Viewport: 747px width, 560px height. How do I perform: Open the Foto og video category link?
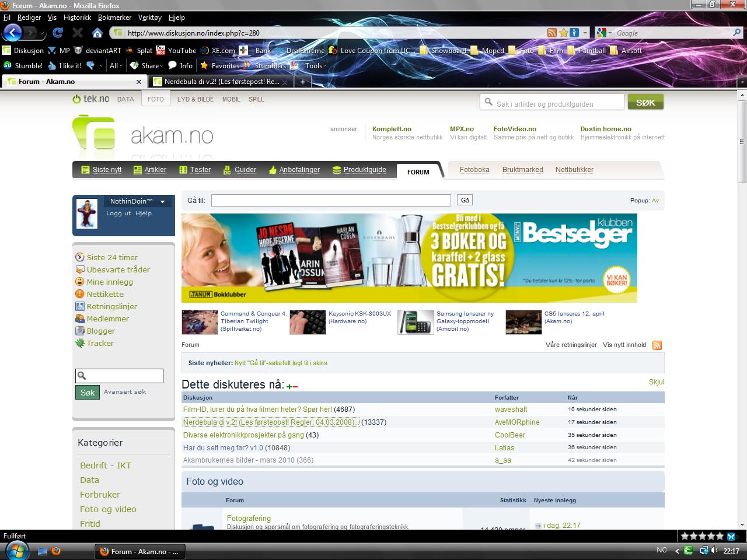[x=108, y=509]
